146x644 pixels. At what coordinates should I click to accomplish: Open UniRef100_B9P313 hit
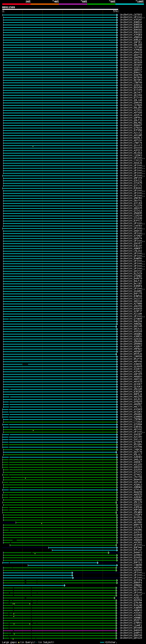pos(131,562)
